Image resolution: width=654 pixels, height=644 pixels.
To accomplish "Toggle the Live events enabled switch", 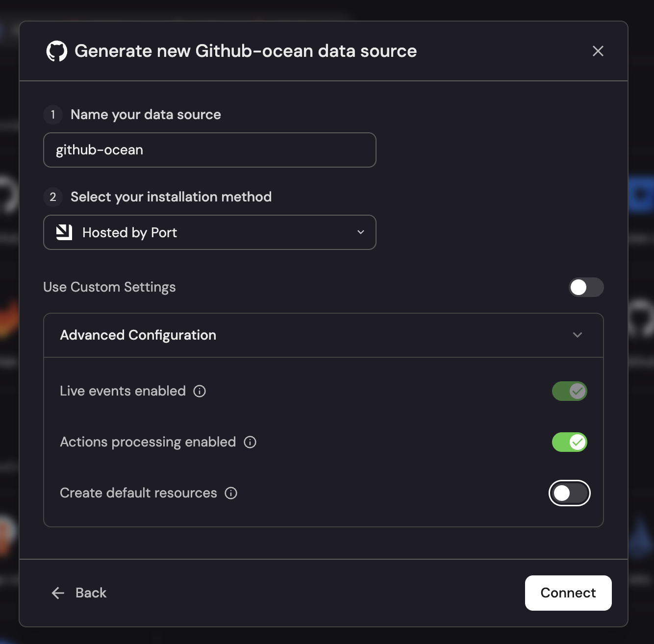I will [569, 391].
